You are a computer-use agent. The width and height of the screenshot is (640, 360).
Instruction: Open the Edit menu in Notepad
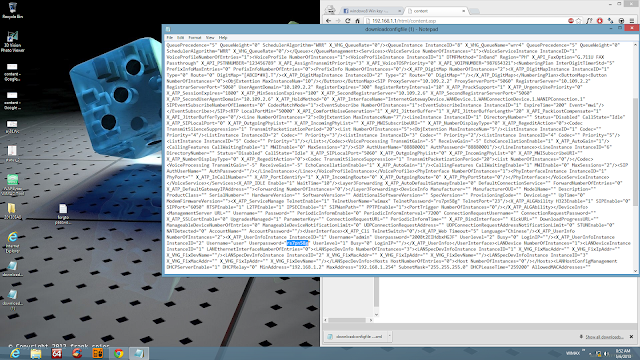tap(180, 38)
